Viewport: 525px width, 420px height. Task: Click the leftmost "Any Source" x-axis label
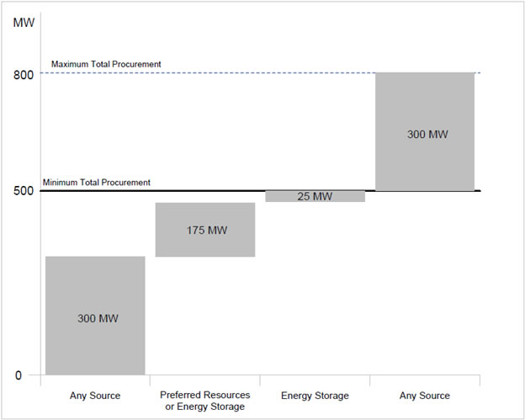pos(95,396)
